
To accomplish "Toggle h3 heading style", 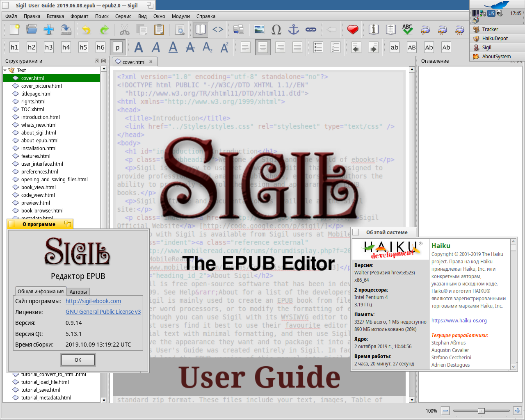I will click(49, 47).
